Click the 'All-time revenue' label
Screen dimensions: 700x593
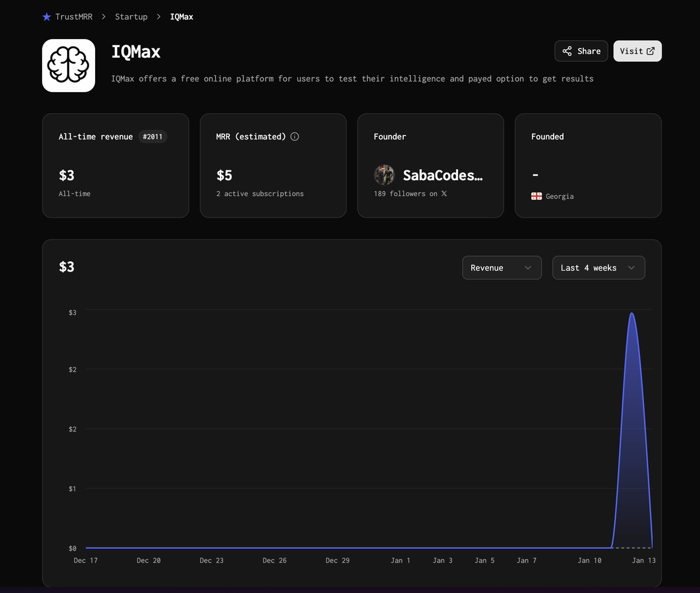96,136
